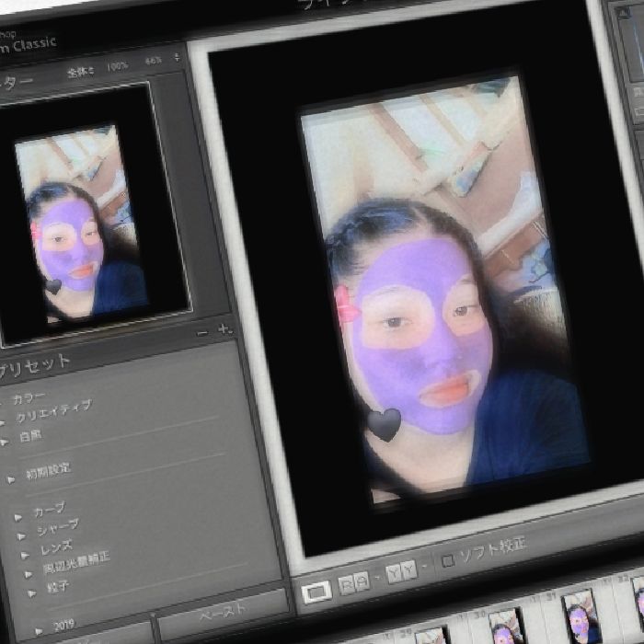This screenshot has height=644, width=644.
Task: Click the Navigator preview image
Action: tap(82, 222)
